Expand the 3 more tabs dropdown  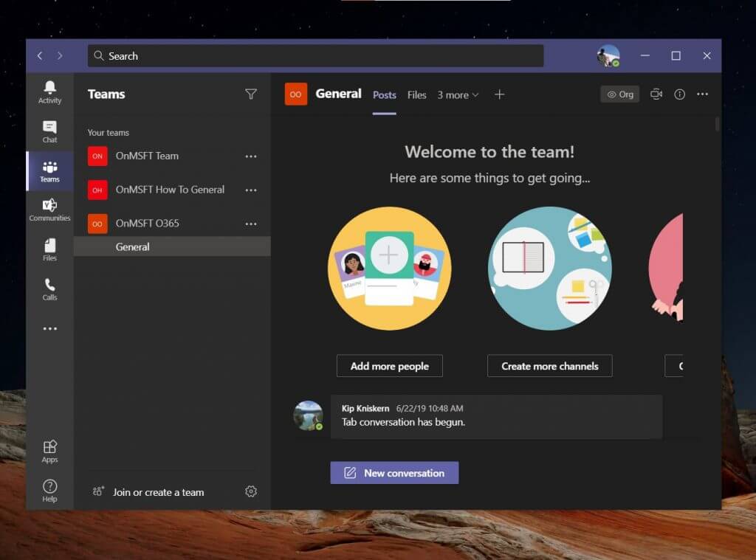point(458,95)
